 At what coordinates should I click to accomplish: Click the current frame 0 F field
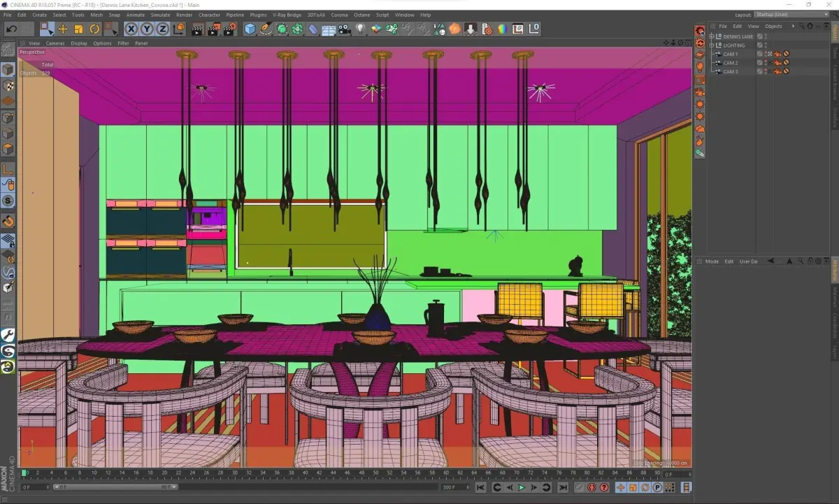pos(677,474)
